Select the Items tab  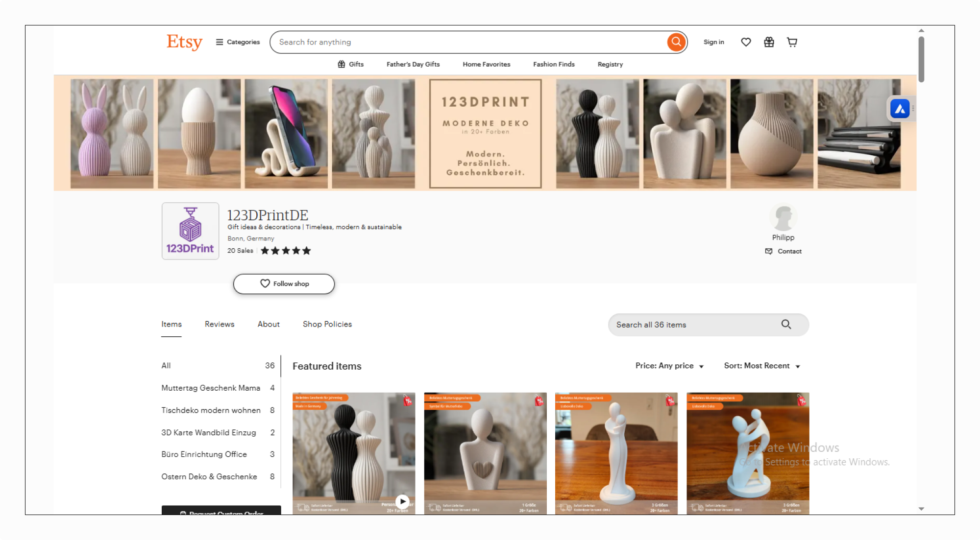tap(171, 324)
